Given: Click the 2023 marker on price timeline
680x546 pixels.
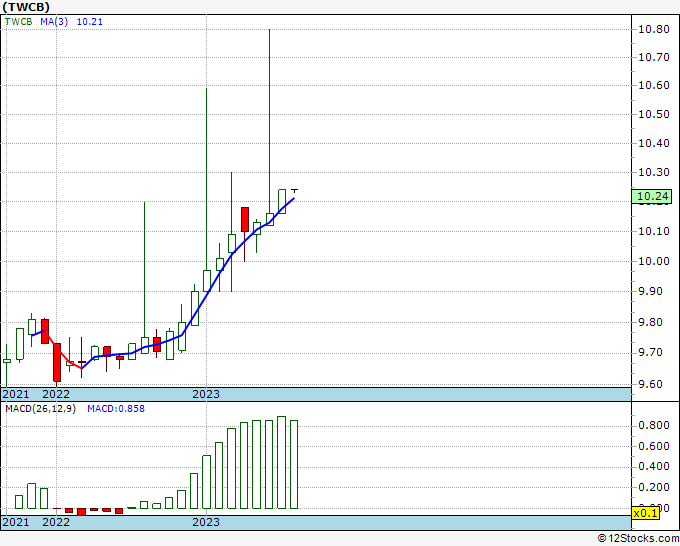Looking at the screenshot, I should click(x=206, y=394).
